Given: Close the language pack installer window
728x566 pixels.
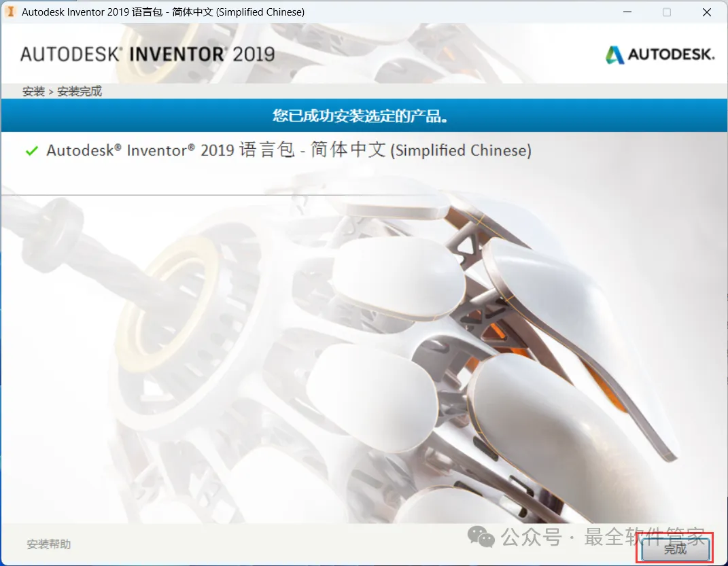Looking at the screenshot, I should click(x=707, y=12).
